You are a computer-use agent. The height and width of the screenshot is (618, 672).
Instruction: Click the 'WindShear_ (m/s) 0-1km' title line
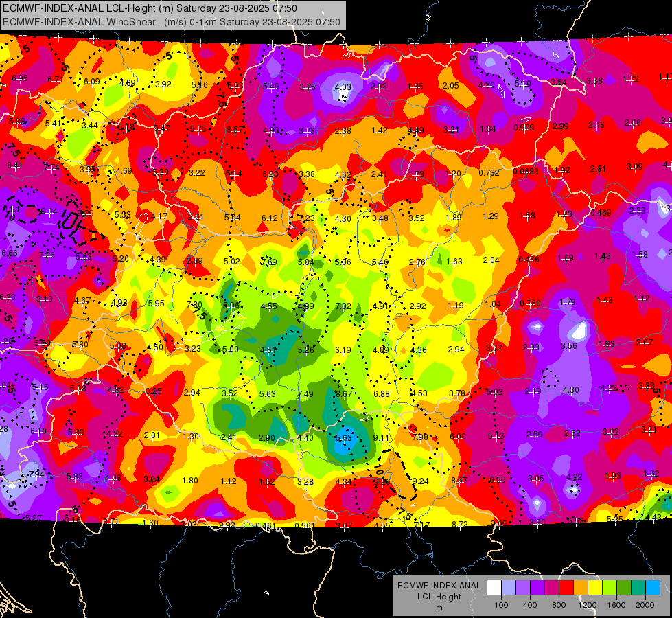pos(172,22)
